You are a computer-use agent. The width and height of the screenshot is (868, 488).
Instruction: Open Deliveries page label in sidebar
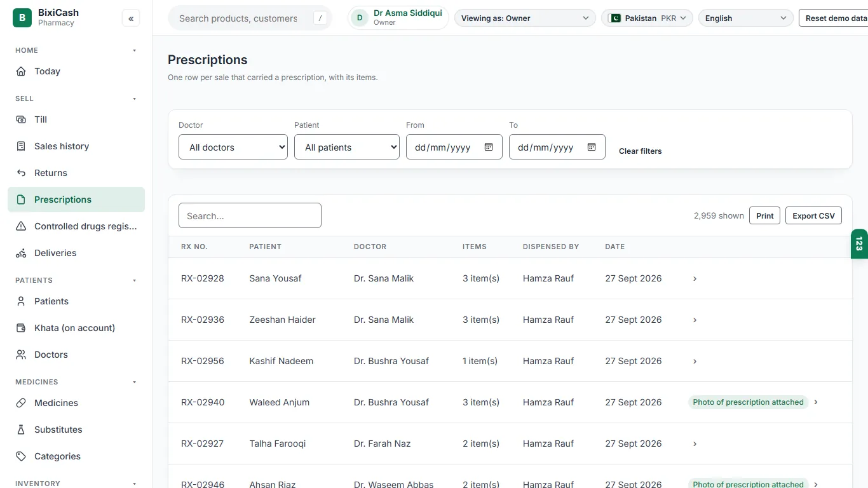tap(55, 253)
